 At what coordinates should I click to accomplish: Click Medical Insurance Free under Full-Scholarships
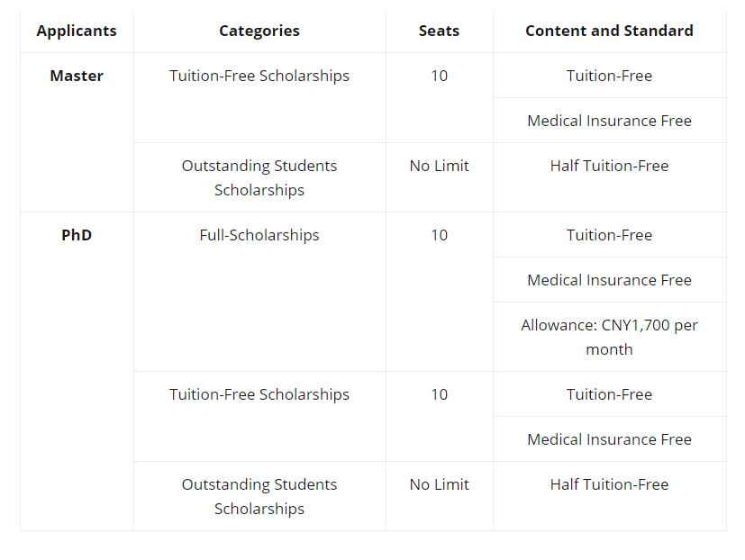pos(609,280)
